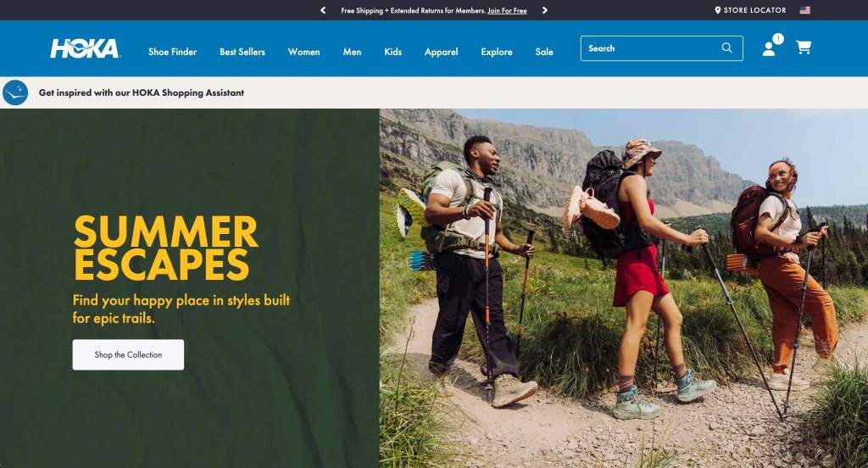The width and height of the screenshot is (868, 468).
Task: Click Shop the Collection button
Action: click(x=128, y=354)
